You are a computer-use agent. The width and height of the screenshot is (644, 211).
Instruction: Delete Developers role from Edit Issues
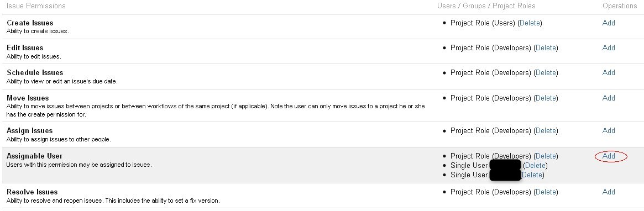[x=546, y=48]
